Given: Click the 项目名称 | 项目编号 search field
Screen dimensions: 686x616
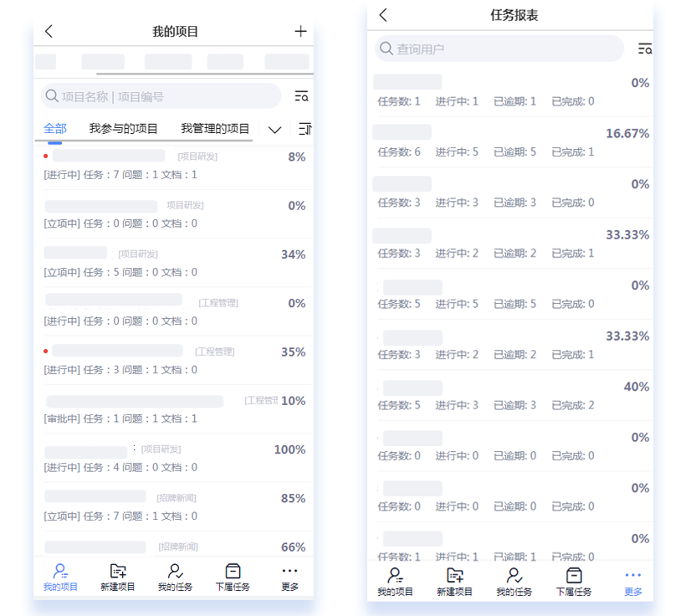Looking at the screenshot, I should (161, 96).
